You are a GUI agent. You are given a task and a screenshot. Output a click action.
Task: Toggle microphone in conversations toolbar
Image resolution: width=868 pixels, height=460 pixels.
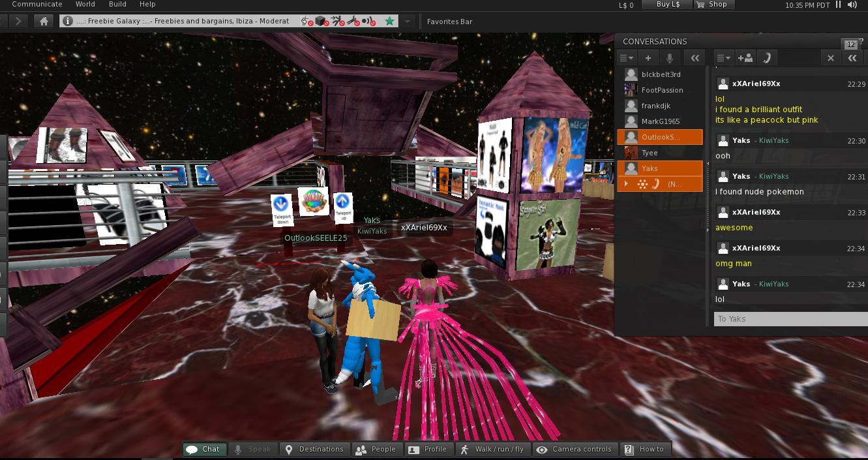coord(669,58)
